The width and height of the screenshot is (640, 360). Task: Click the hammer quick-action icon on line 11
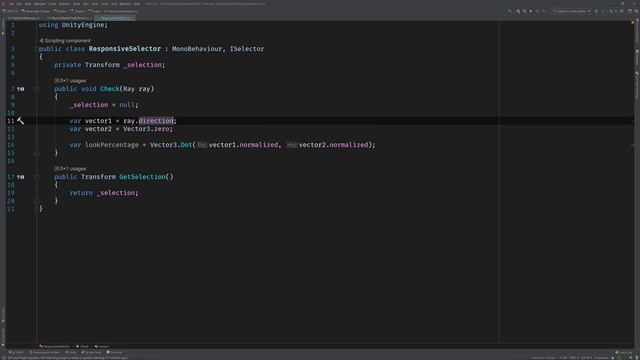pos(20,121)
